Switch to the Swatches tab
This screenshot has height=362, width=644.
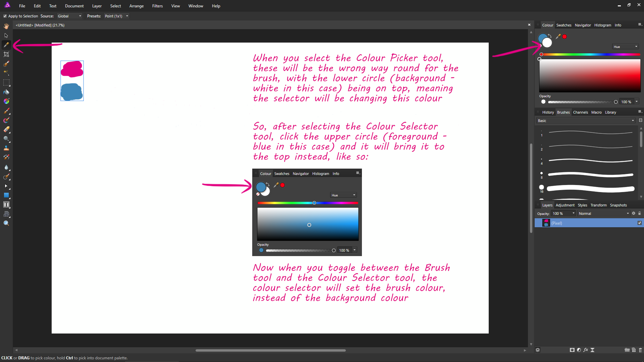tap(563, 25)
